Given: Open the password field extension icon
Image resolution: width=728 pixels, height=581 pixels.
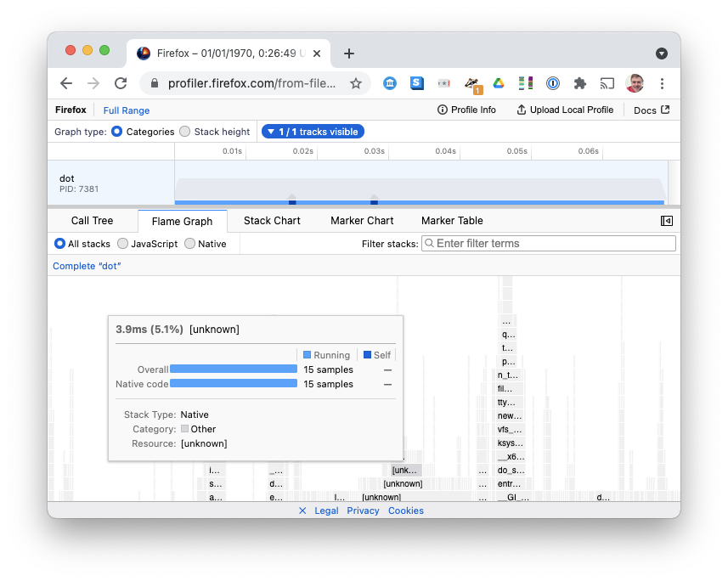Looking at the screenshot, I should (444, 83).
